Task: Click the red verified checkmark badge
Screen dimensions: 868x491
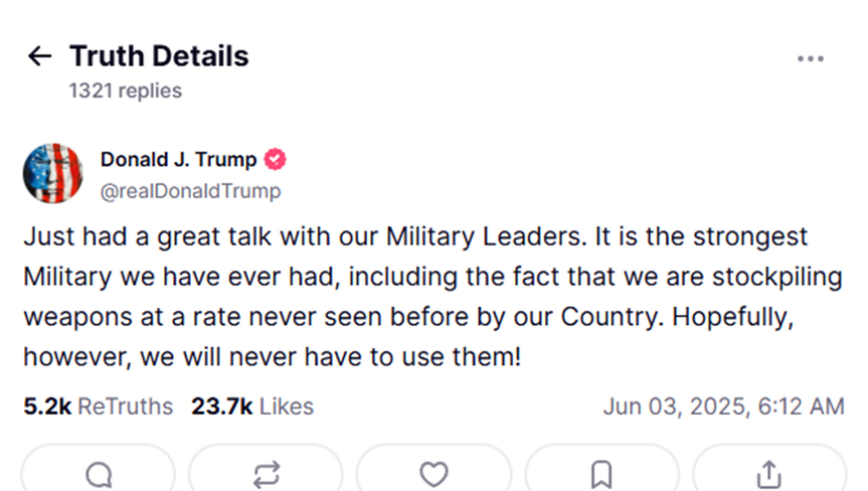Action: (x=275, y=160)
